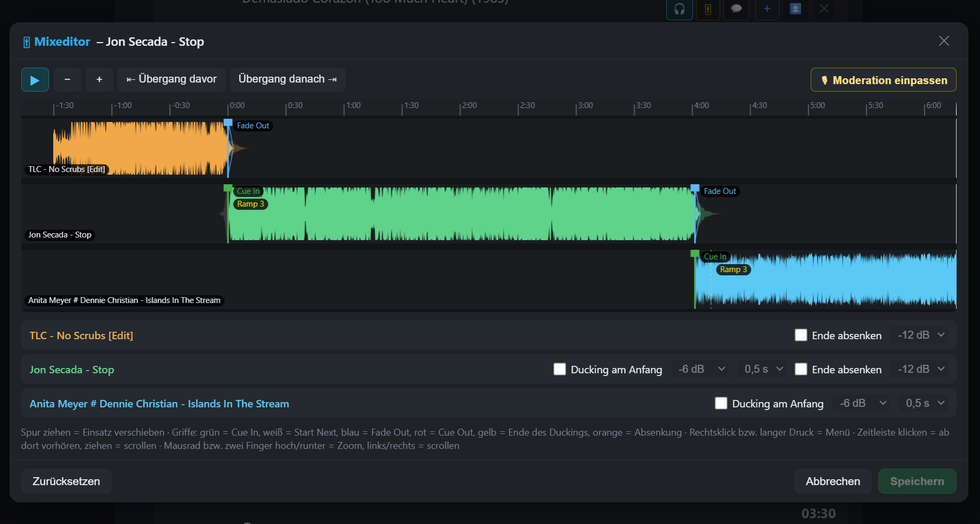Zoom in with the plus button
Viewport: 980px width, 524px height.
click(x=99, y=80)
